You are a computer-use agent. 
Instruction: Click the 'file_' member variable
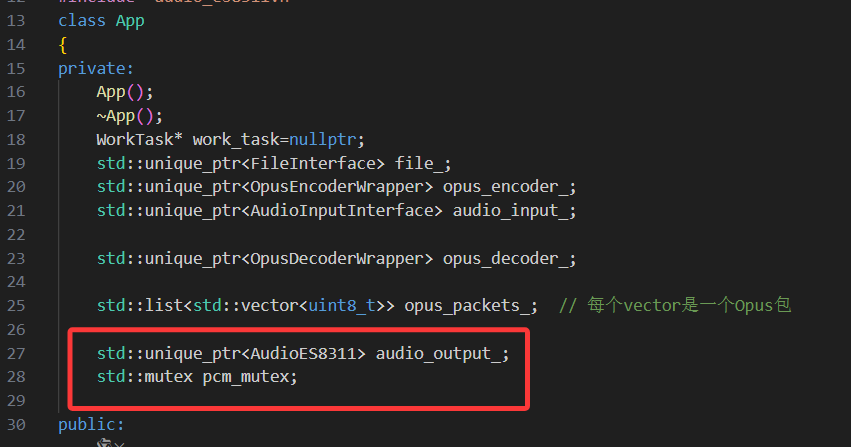418,164
